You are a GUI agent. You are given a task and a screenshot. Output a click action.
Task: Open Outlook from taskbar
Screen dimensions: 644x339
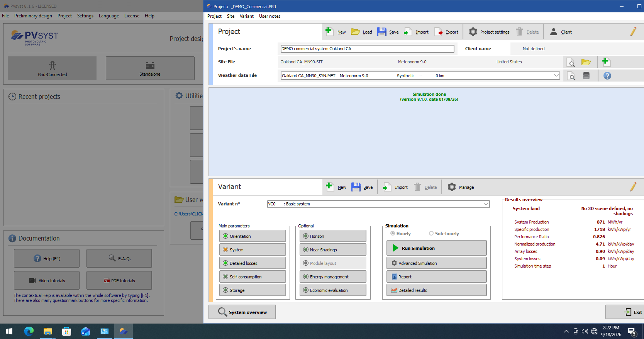(85, 331)
